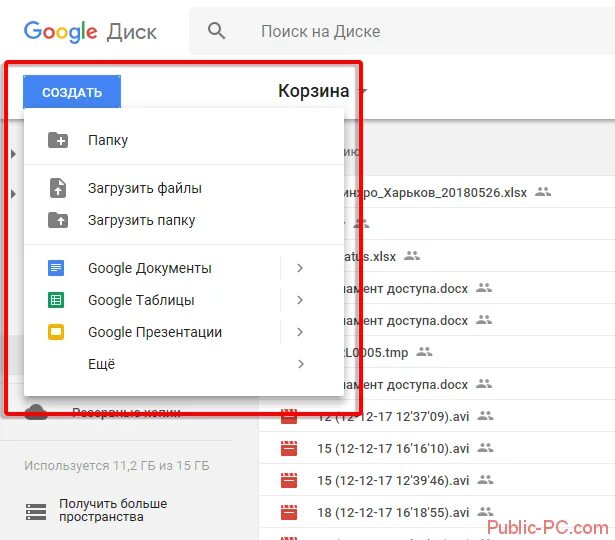Click Получить больше пространства link
Viewport: 615px width, 540px height.
[113, 510]
